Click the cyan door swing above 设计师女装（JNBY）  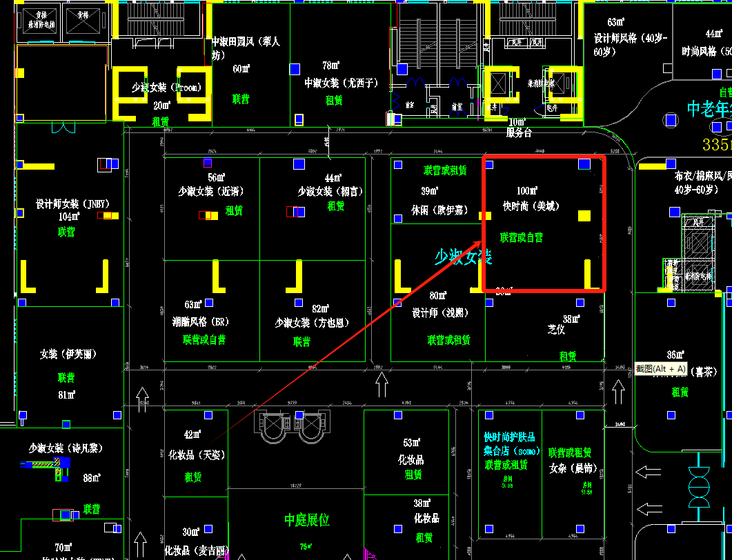click(x=63, y=128)
